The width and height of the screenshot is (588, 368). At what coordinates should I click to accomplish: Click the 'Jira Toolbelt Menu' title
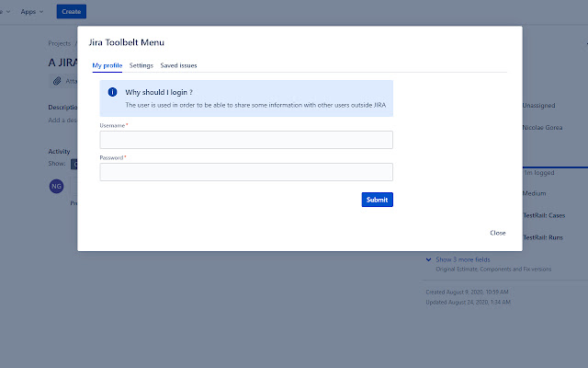pyautogui.click(x=127, y=42)
